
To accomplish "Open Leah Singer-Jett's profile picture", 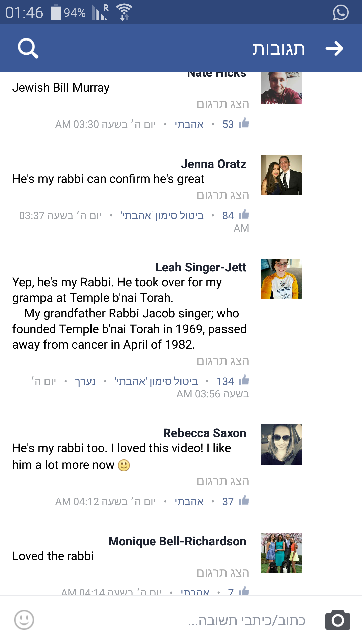I will coord(281,279).
